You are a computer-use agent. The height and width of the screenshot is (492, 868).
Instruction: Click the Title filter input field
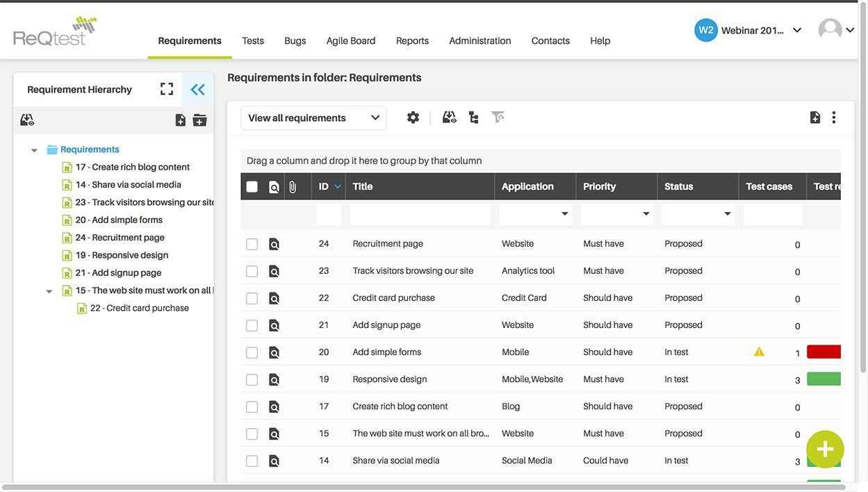click(420, 214)
